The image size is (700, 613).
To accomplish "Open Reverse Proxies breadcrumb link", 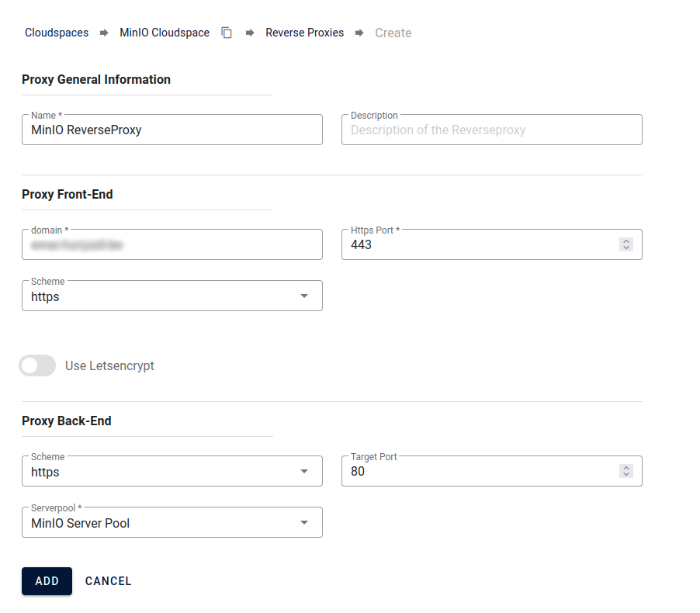I will [x=304, y=33].
